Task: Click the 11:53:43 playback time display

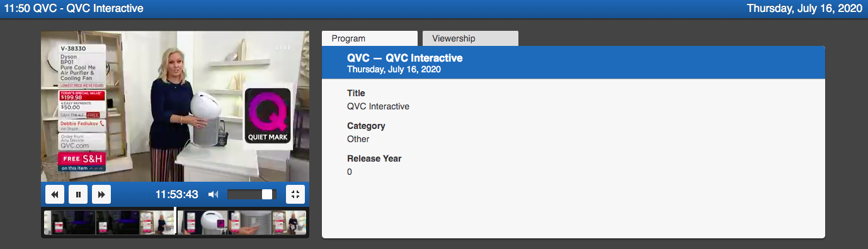Action: tap(177, 194)
